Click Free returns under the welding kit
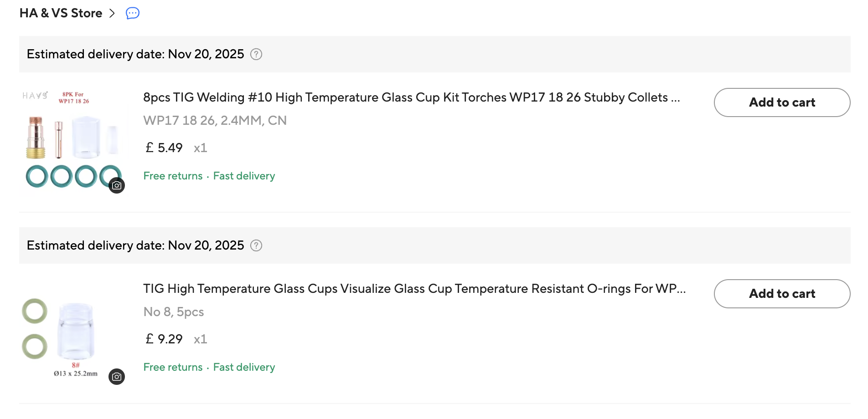 click(x=173, y=176)
